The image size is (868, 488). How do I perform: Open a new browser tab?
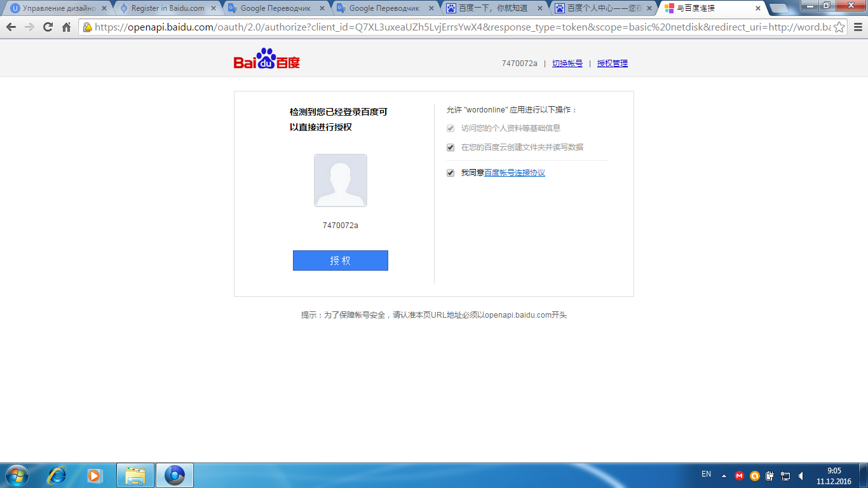tap(779, 8)
